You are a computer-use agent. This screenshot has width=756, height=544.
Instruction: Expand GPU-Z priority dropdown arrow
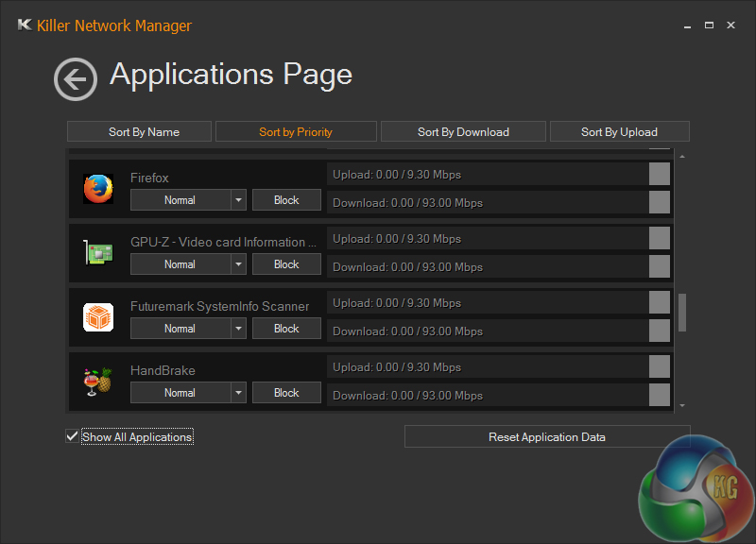click(238, 264)
